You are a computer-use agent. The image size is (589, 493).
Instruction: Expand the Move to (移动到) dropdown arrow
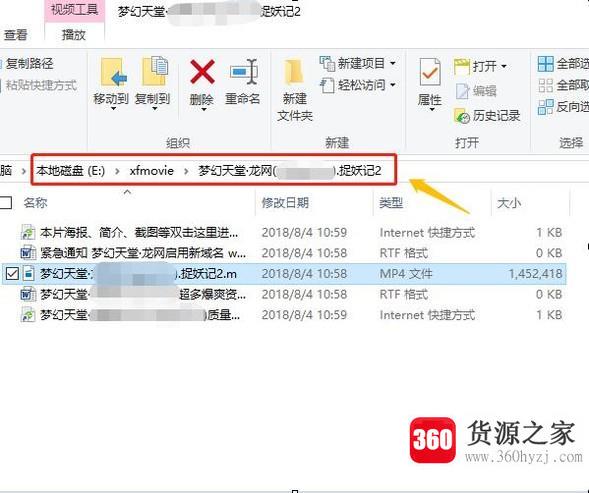pyautogui.click(x=113, y=109)
